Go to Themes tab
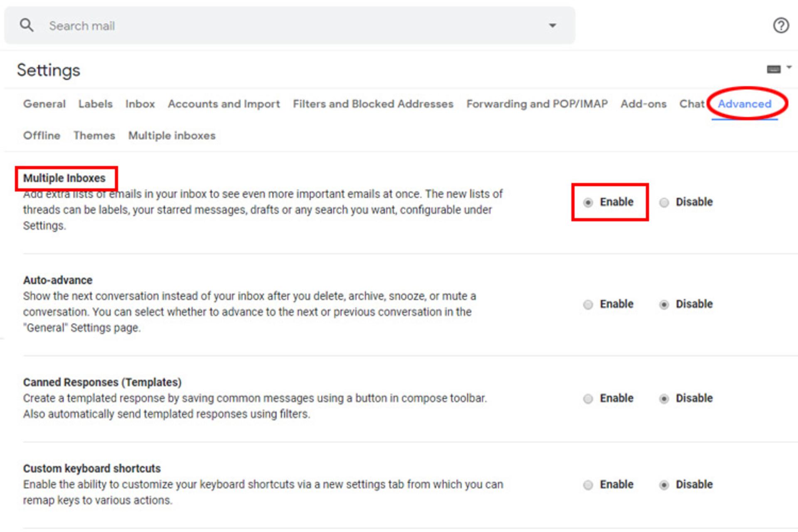This screenshot has width=798, height=532. [x=94, y=135]
